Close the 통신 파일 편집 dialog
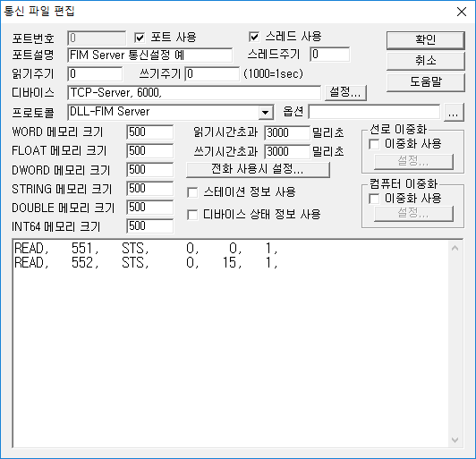 (x=462, y=12)
